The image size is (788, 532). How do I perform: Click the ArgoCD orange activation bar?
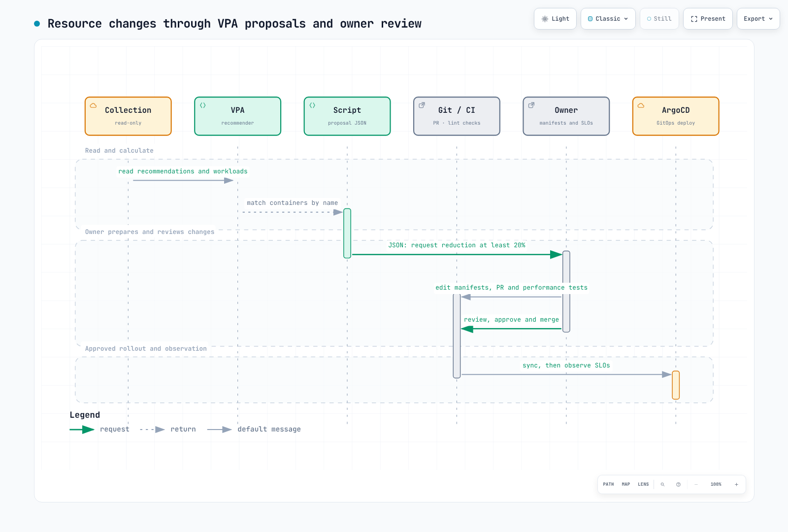coord(676,385)
